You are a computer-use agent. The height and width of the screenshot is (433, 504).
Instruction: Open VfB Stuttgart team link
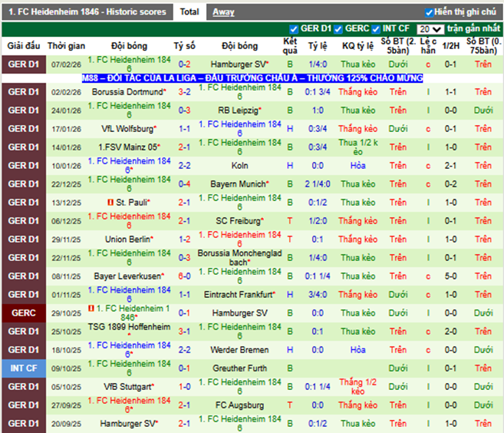[127, 386]
